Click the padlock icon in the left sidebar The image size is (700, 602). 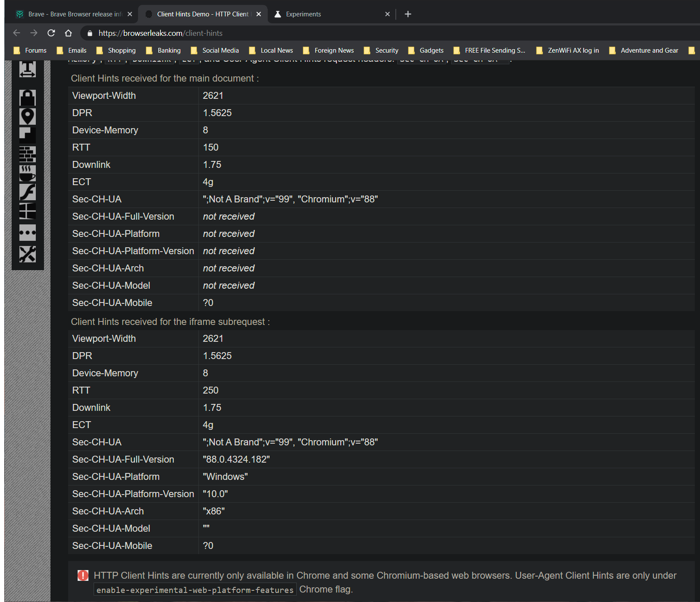click(x=27, y=98)
